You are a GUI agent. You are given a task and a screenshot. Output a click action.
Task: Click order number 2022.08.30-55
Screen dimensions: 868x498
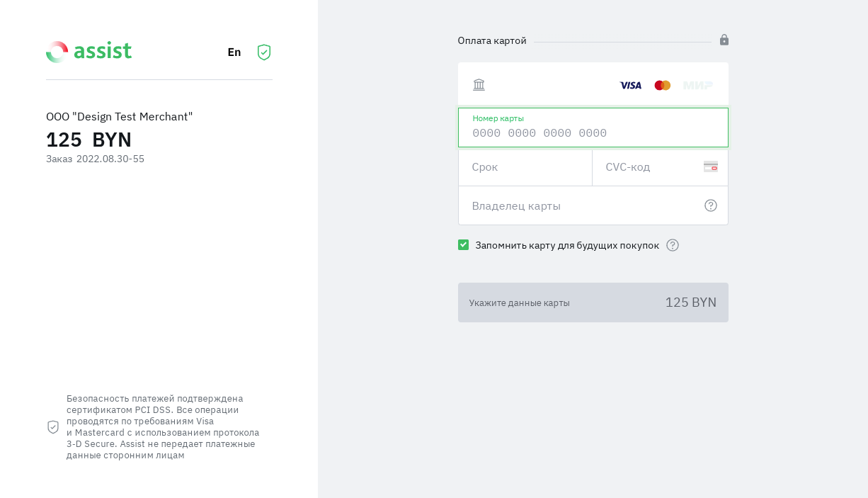pyautogui.click(x=110, y=159)
